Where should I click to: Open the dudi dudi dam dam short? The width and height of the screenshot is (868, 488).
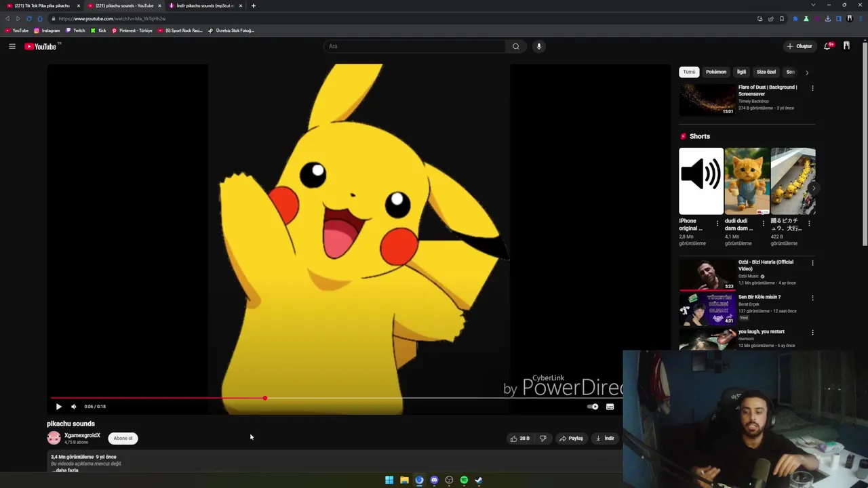[x=747, y=181]
